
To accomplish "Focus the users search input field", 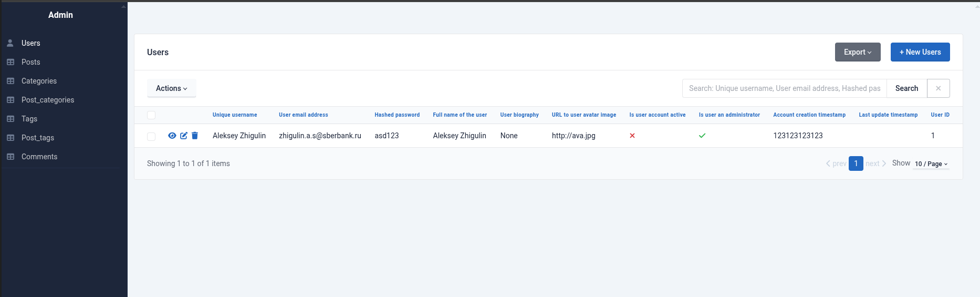I will coord(785,88).
